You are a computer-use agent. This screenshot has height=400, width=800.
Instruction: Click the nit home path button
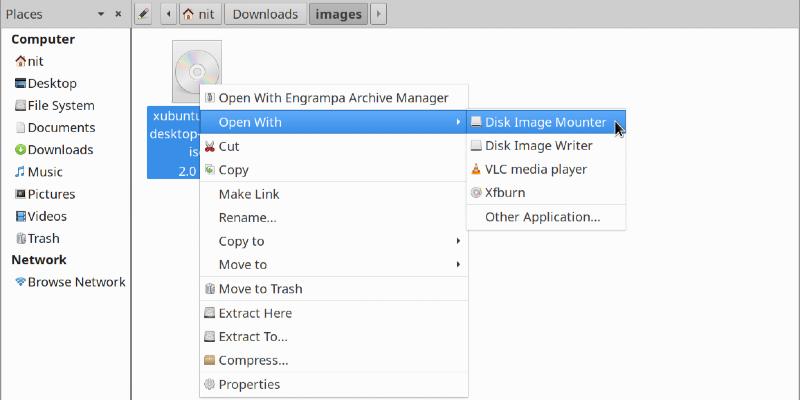coord(199,14)
